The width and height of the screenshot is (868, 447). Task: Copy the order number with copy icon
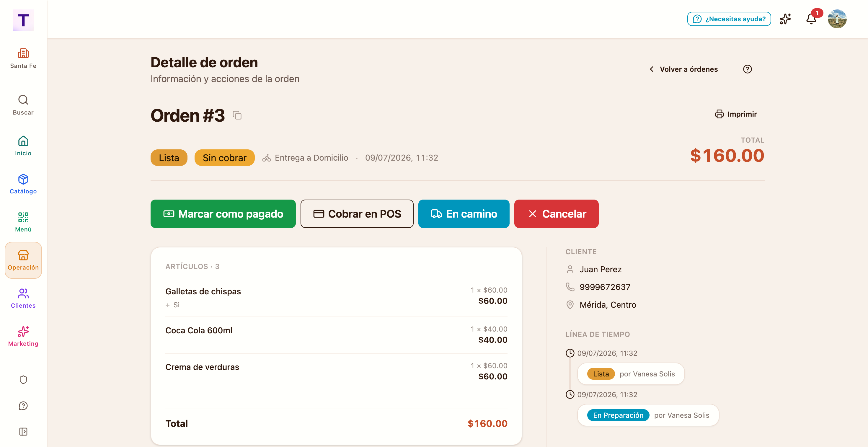click(x=237, y=115)
